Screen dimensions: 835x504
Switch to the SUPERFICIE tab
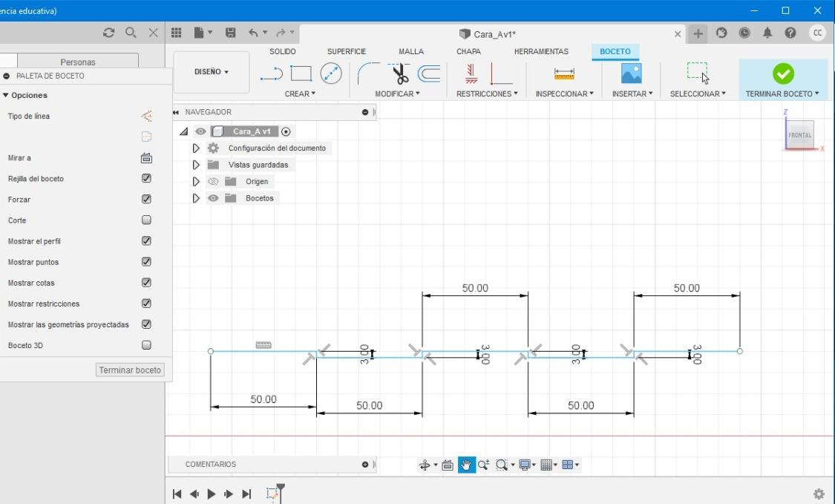pos(346,52)
